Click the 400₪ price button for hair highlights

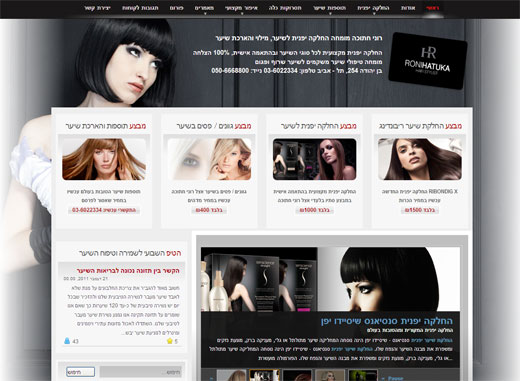point(209,210)
